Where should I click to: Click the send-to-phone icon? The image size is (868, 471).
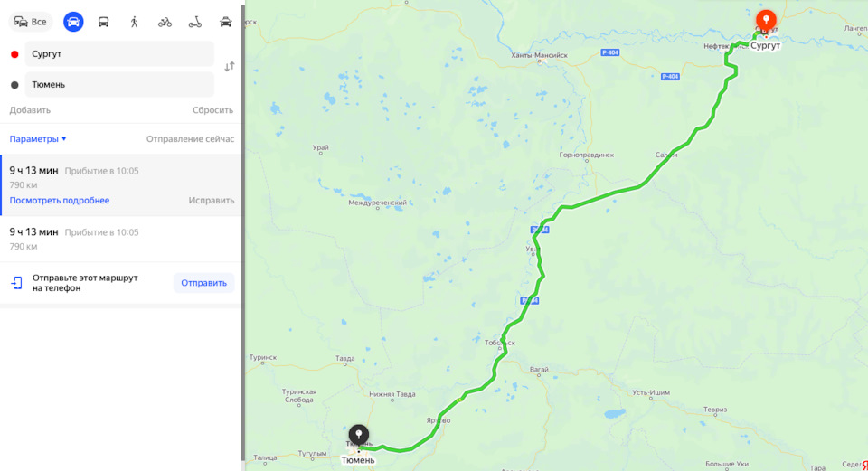[x=16, y=283]
